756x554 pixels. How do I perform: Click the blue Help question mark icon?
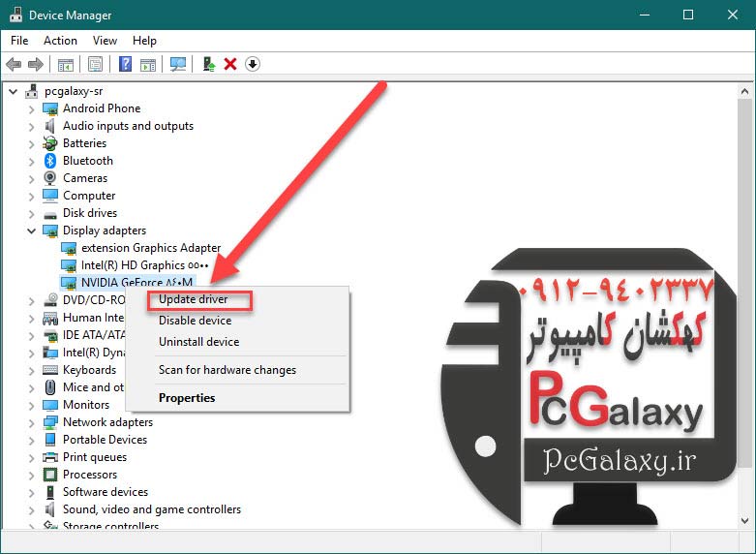(x=125, y=64)
